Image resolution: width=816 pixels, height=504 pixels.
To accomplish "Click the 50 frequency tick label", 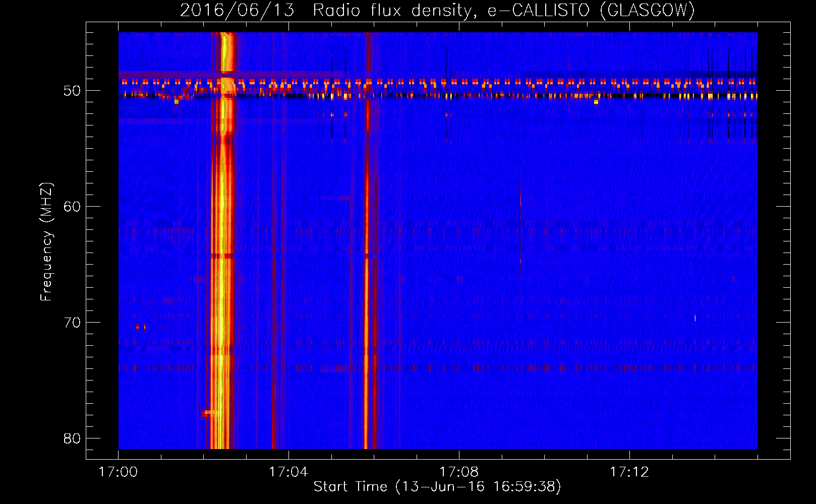I will coord(72,91).
